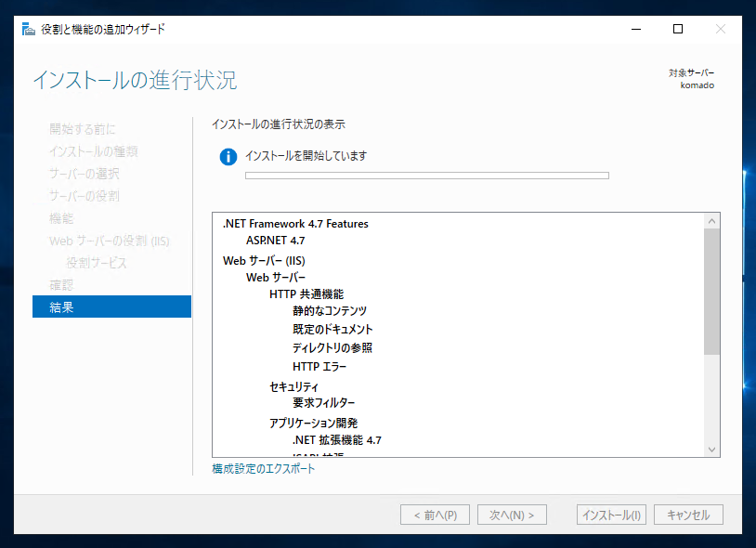Viewport: 756px width, 548px height.
Task: Click the キャンセル button
Action: 688,515
